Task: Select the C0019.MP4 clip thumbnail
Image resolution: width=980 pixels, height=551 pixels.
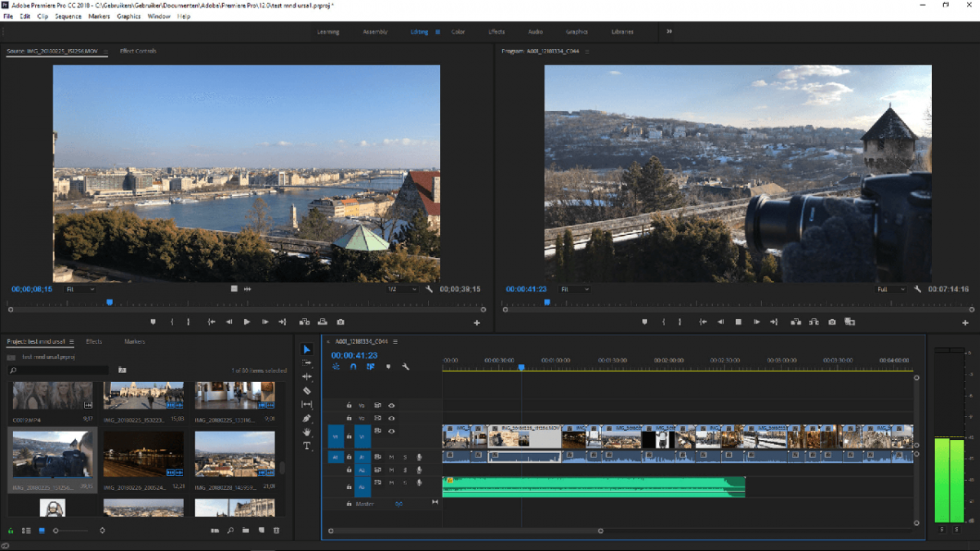Action: [52, 395]
